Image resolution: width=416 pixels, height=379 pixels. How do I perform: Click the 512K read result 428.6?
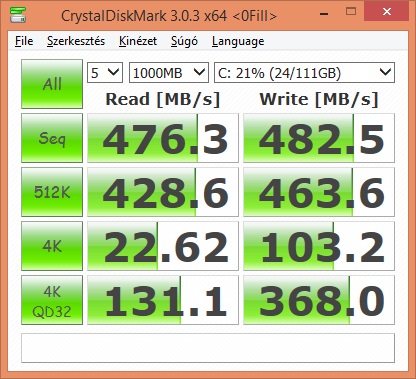(x=163, y=192)
